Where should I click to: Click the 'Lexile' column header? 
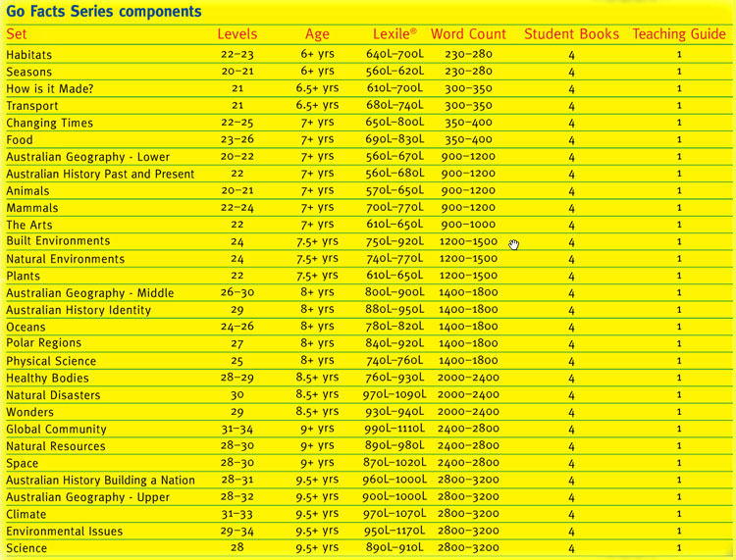[394, 33]
